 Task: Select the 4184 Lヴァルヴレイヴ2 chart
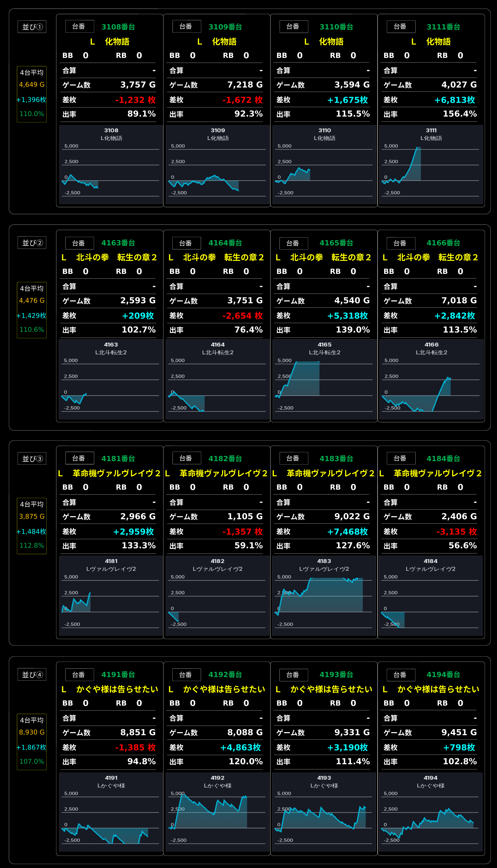pos(431,596)
